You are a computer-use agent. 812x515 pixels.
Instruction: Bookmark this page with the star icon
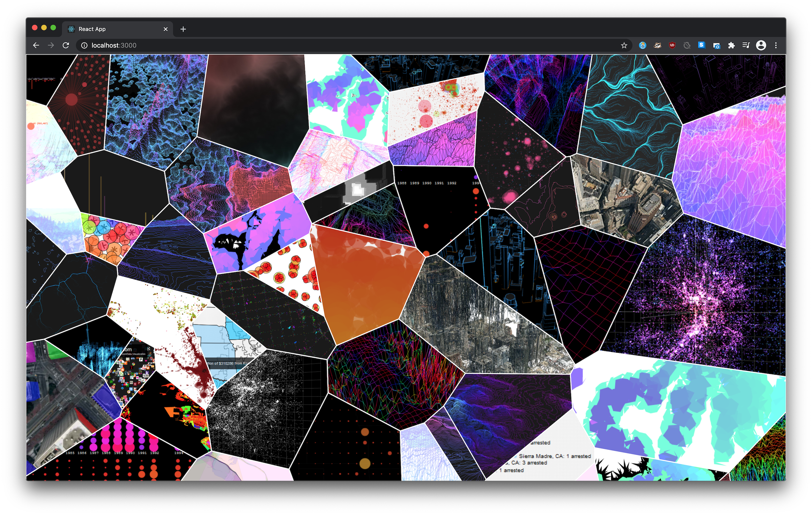point(624,45)
